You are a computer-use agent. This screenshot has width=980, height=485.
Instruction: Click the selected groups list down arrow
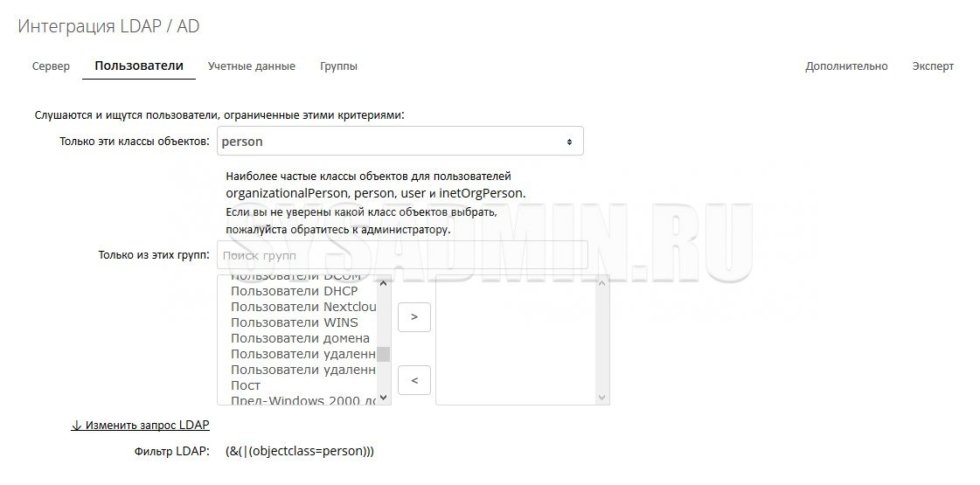coord(601,398)
